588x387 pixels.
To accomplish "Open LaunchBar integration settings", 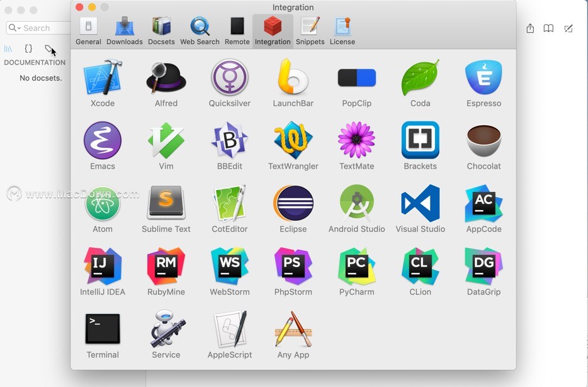I will (x=293, y=77).
